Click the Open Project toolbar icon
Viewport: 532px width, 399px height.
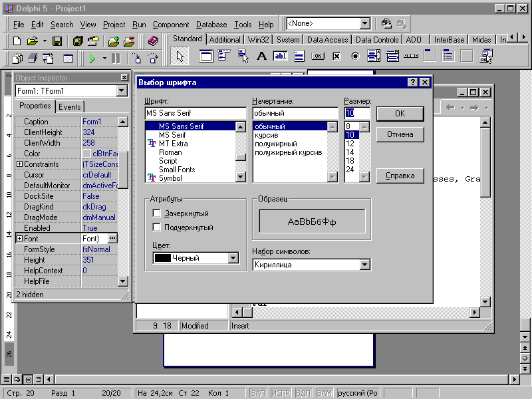(x=92, y=41)
